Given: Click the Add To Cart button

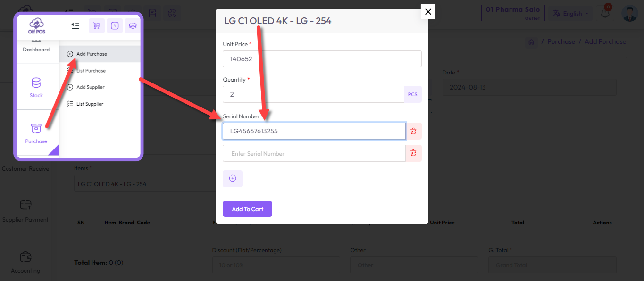Looking at the screenshot, I should [x=247, y=209].
